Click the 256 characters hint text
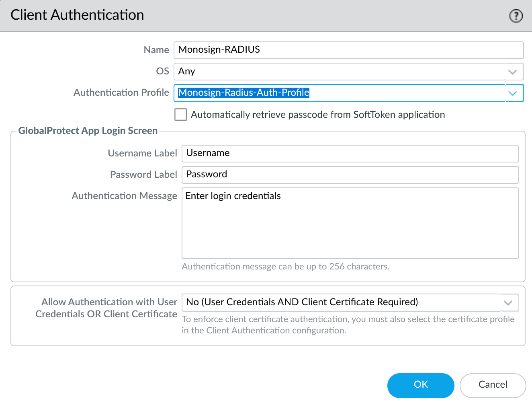532x411 pixels. pyautogui.click(x=285, y=267)
